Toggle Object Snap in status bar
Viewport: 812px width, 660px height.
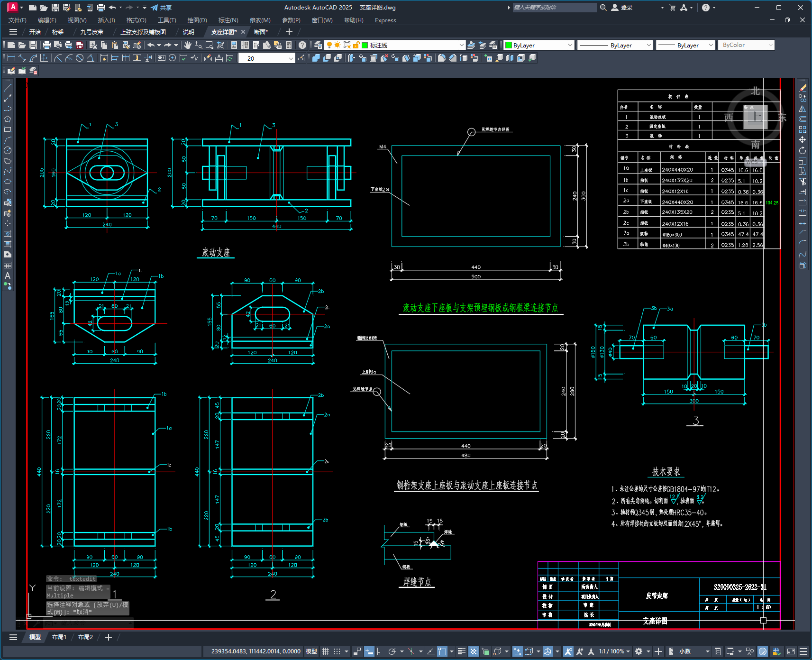(442, 651)
